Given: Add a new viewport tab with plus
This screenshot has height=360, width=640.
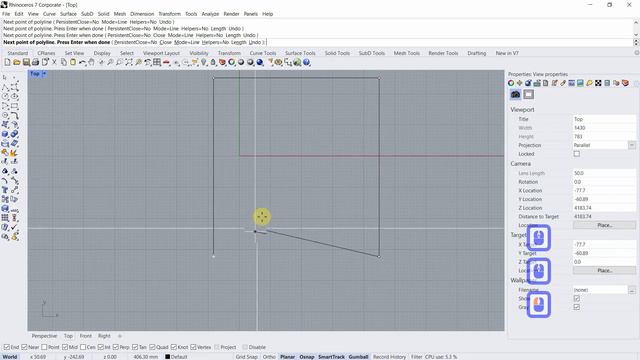Looking at the screenshot, I should [120, 336].
